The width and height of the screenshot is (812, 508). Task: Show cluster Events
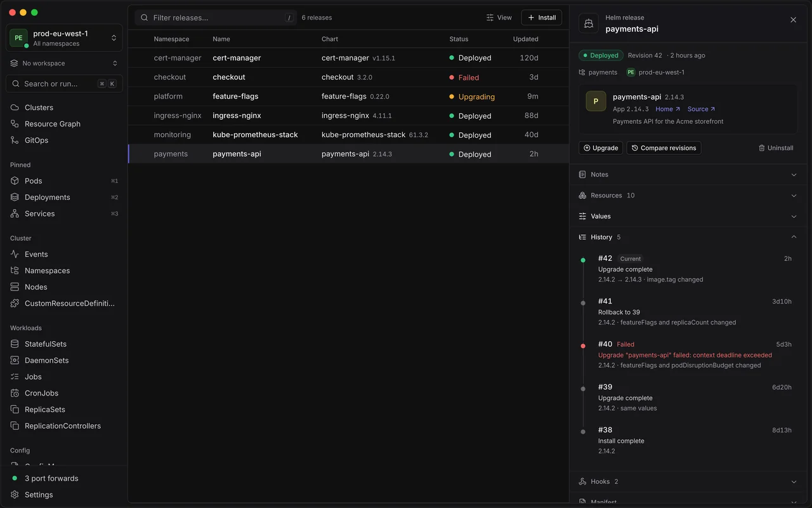(64, 254)
